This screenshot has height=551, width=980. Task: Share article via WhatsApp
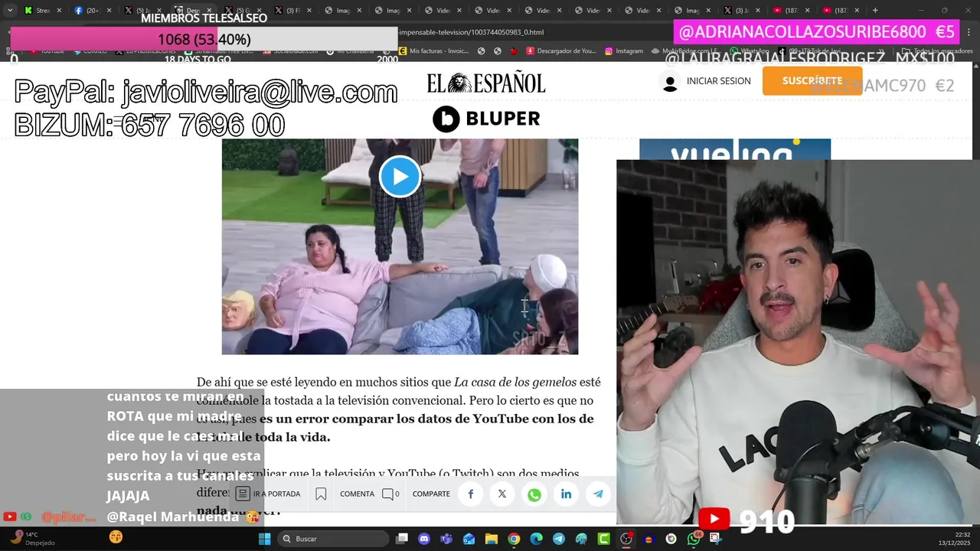534,494
